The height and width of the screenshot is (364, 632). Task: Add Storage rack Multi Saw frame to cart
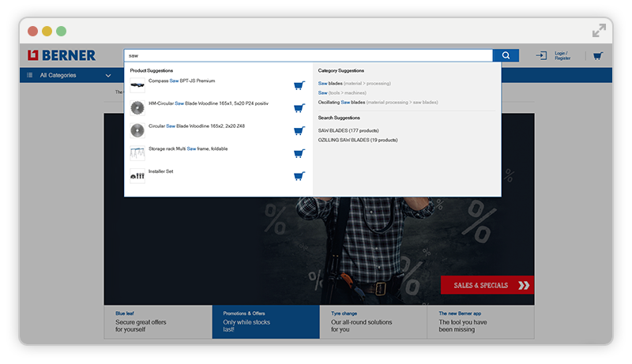299,153
